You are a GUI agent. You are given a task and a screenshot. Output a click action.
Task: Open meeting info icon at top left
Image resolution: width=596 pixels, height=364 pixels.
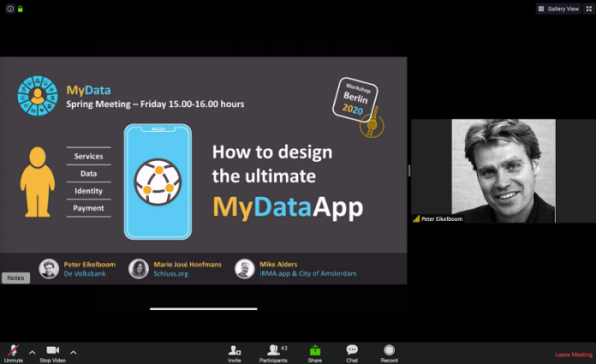tap(11, 9)
